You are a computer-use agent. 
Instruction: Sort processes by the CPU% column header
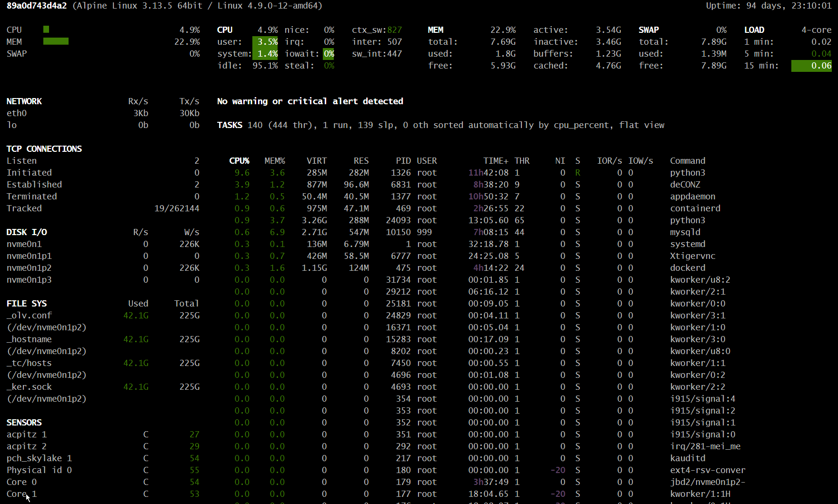[x=239, y=161]
